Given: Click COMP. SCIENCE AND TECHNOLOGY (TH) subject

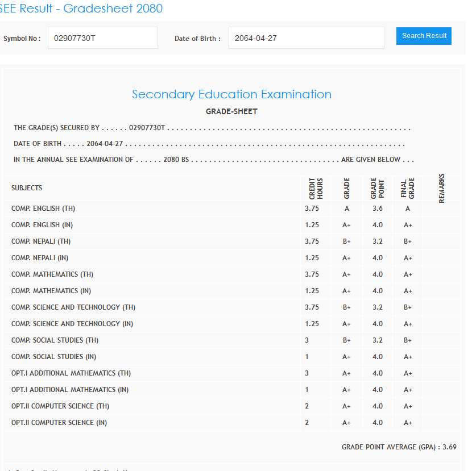Looking at the screenshot, I should [x=73, y=307].
